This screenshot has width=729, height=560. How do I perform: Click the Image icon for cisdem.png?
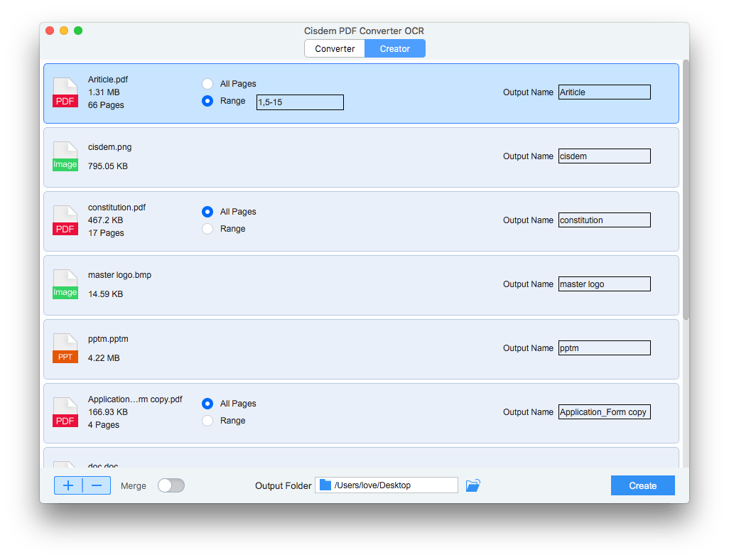point(65,156)
